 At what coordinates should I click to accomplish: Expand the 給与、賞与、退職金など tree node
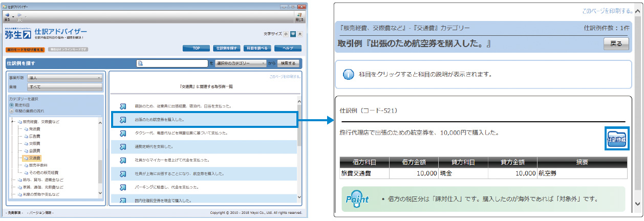click(12, 180)
